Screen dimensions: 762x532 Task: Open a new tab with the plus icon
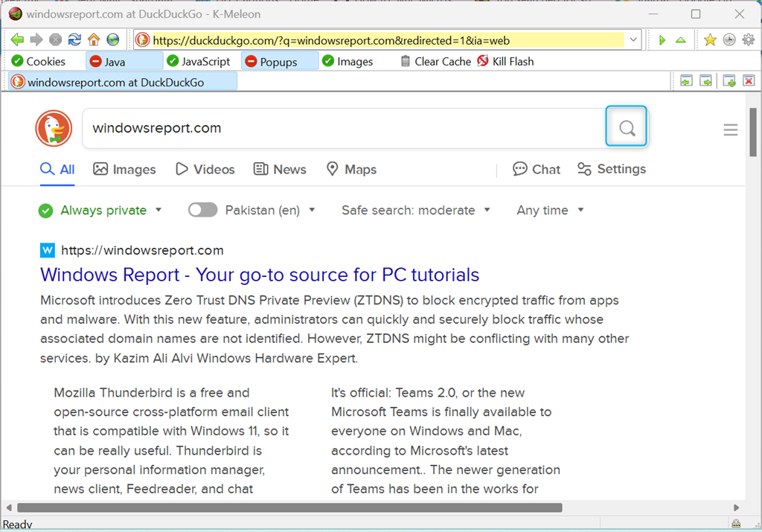[x=729, y=80]
